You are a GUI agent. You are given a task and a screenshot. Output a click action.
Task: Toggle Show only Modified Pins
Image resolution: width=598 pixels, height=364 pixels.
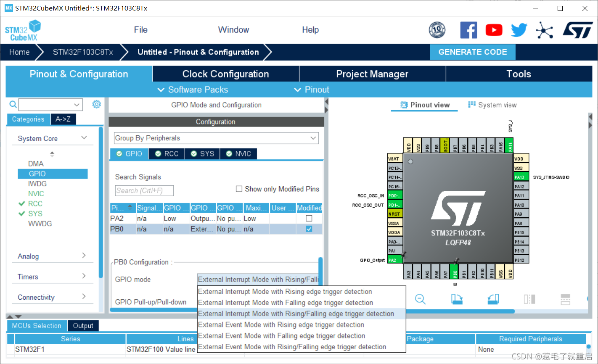tap(239, 189)
